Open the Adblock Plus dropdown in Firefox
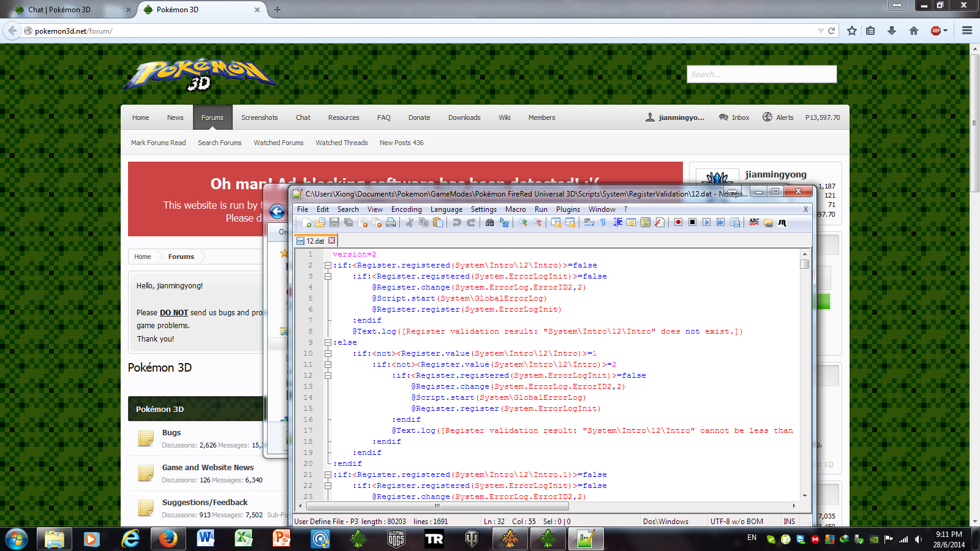Image resolution: width=980 pixels, height=551 pixels. tap(946, 31)
